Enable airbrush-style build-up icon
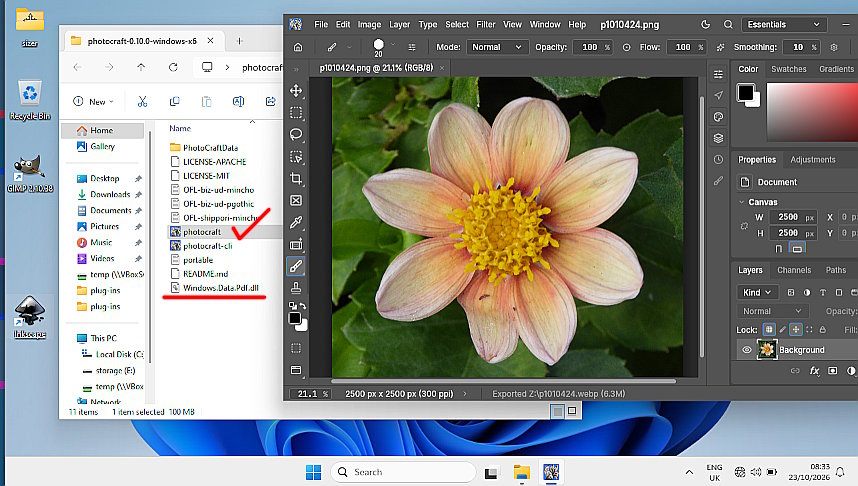This screenshot has height=486, width=858. (x=720, y=47)
